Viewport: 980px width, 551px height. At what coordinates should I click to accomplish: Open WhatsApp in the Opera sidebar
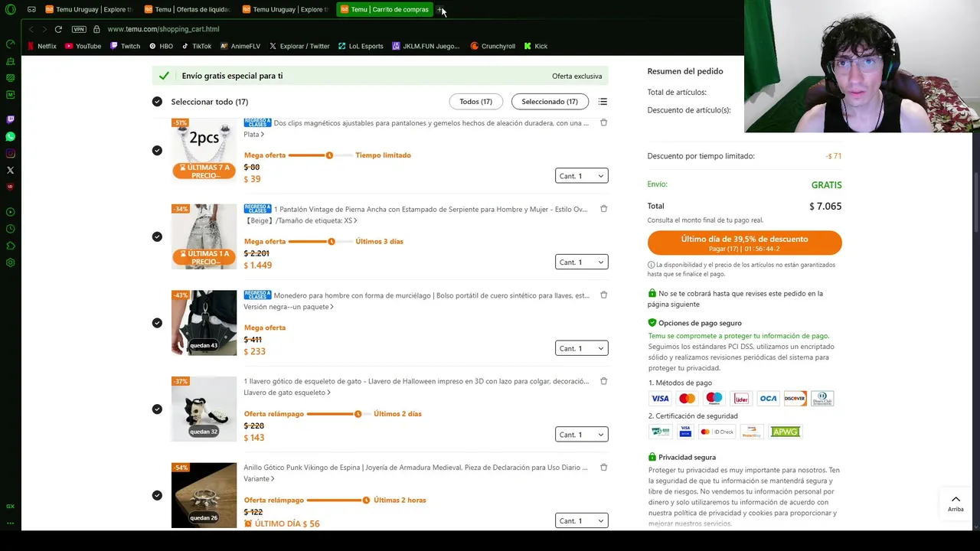[x=10, y=136]
